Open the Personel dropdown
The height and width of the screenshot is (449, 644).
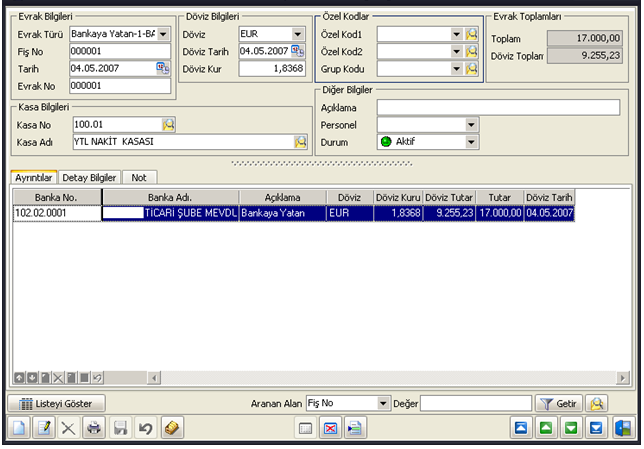coord(471,124)
